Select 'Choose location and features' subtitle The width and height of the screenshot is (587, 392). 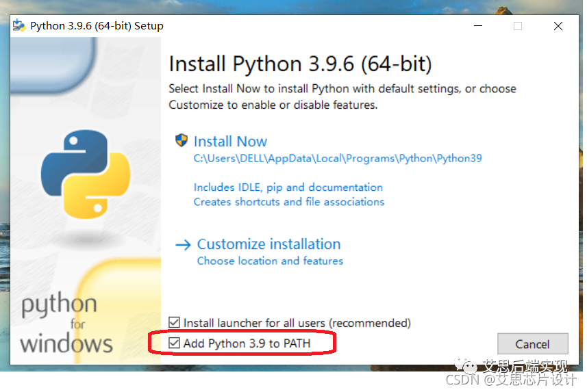[270, 261]
